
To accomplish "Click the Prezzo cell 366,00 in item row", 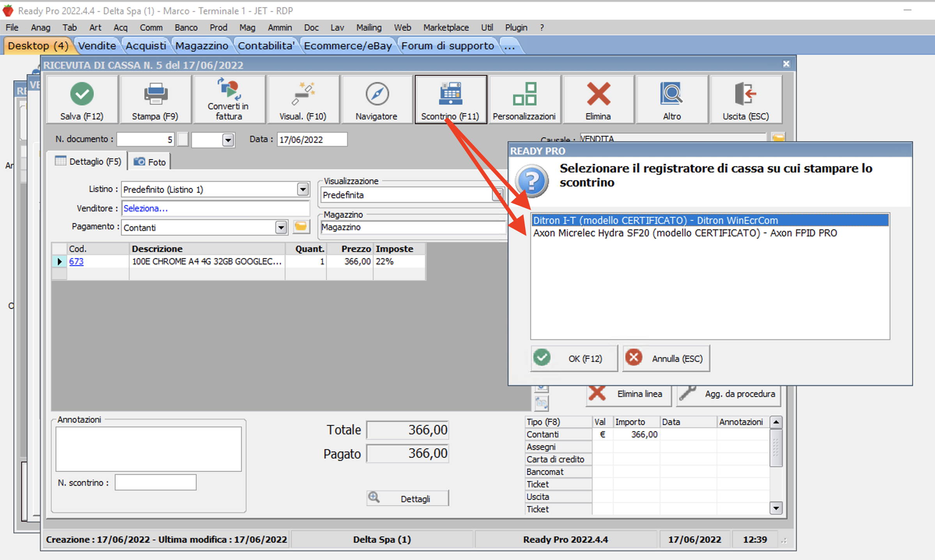I will [350, 261].
